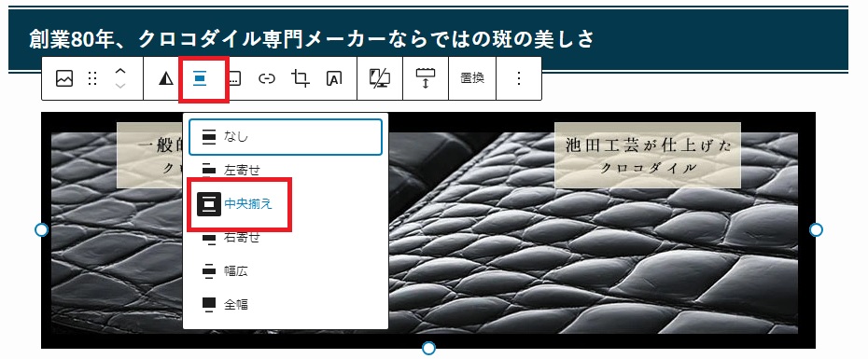The image size is (868, 359).
Task: Choose 中央揃え alignment
Action: pyautogui.click(x=286, y=204)
